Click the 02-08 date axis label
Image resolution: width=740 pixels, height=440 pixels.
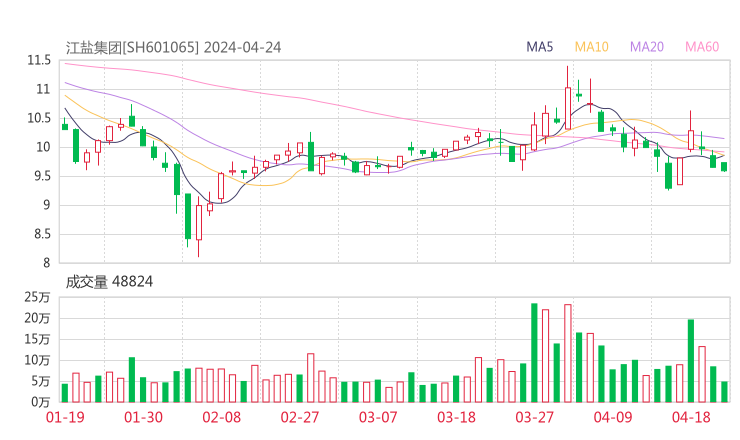221,417
